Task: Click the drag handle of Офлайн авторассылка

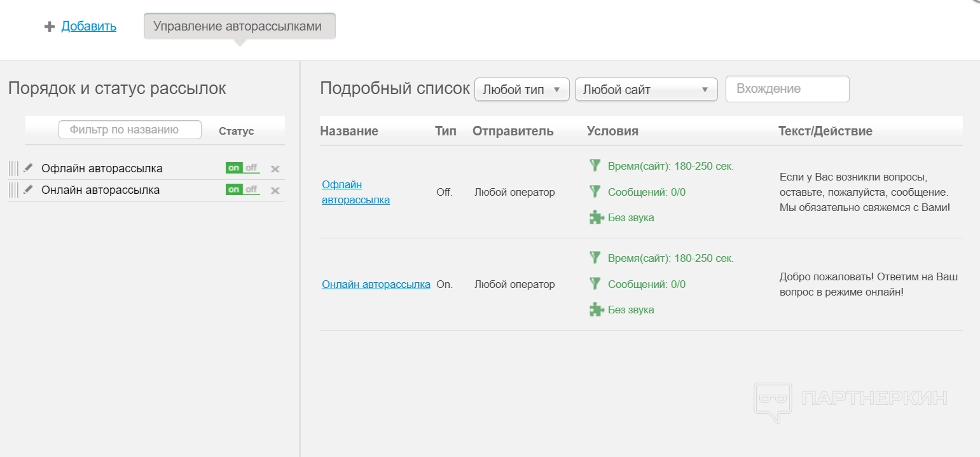Action: coord(13,168)
